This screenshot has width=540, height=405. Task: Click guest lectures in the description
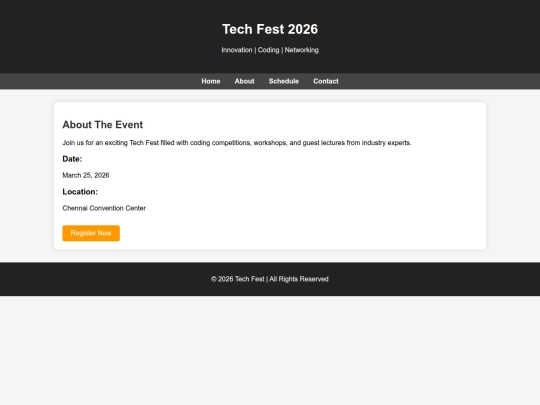[323, 143]
